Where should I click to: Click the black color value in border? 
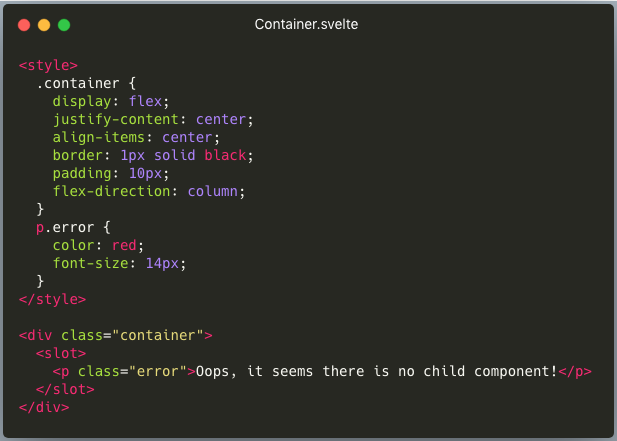(225, 155)
